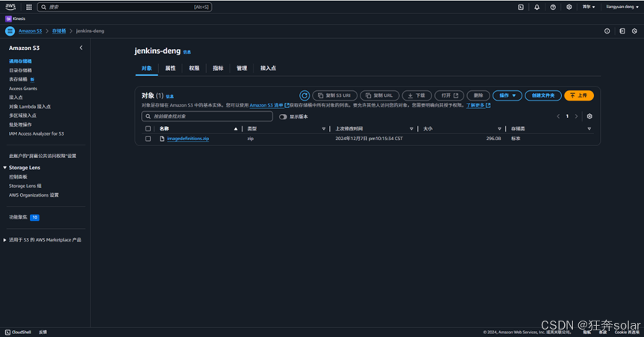
Task: Toggle the show versions switch
Action: tap(283, 116)
